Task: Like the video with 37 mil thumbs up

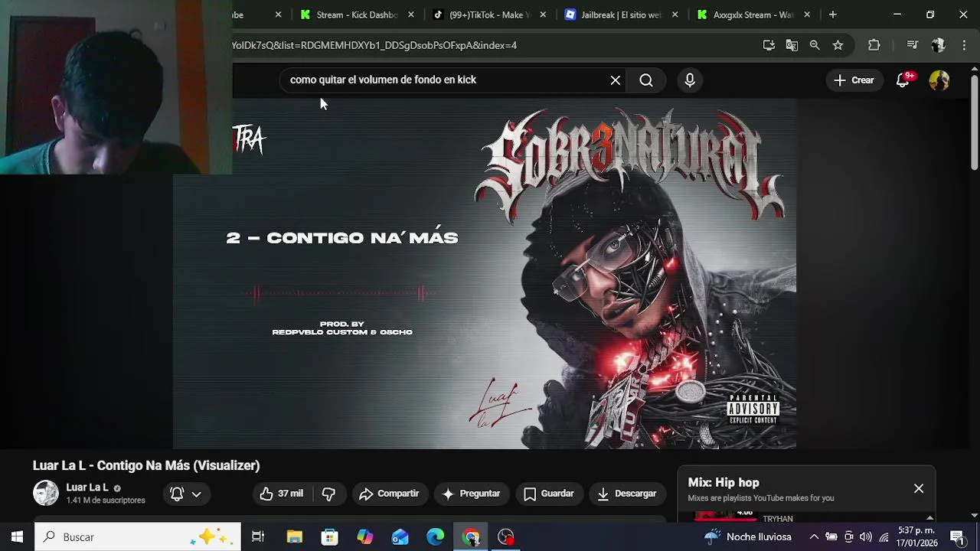Action: (281, 494)
